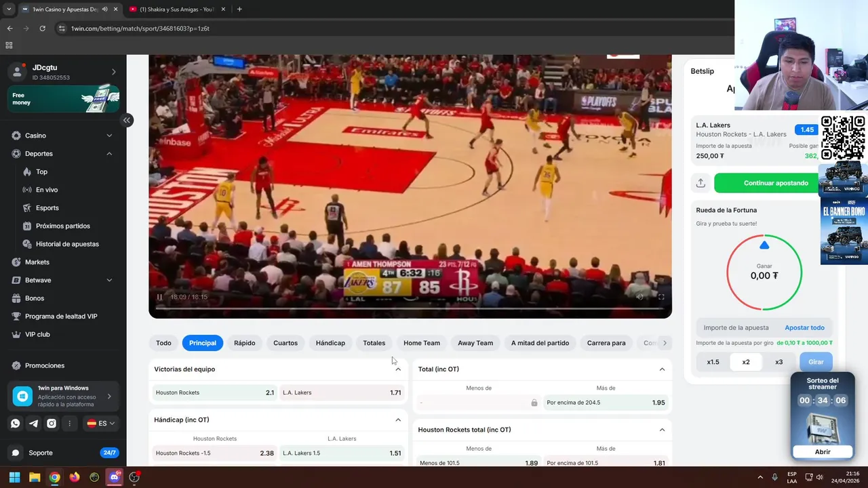Enter fullscreen on match video
868x488 pixels.
(x=661, y=297)
